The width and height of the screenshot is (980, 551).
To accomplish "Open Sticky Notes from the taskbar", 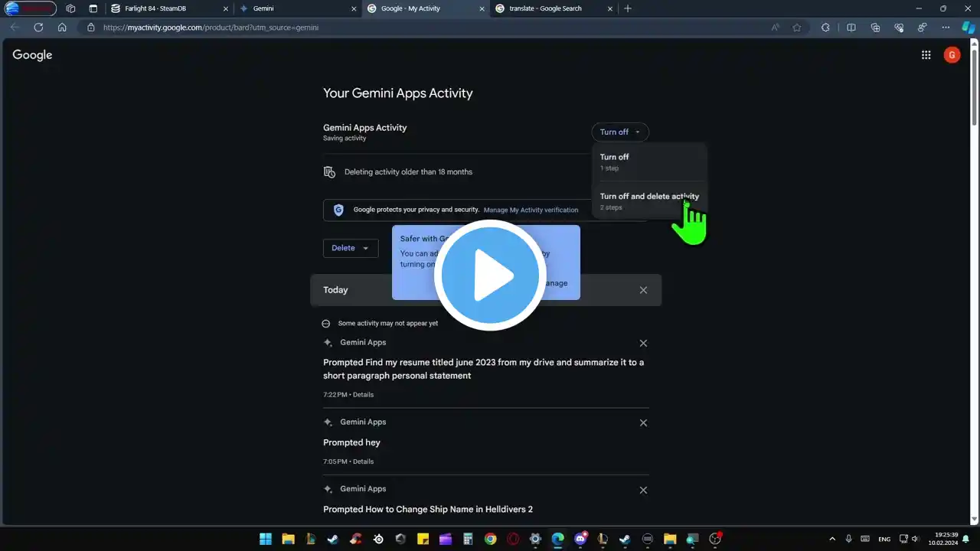I will click(x=423, y=539).
